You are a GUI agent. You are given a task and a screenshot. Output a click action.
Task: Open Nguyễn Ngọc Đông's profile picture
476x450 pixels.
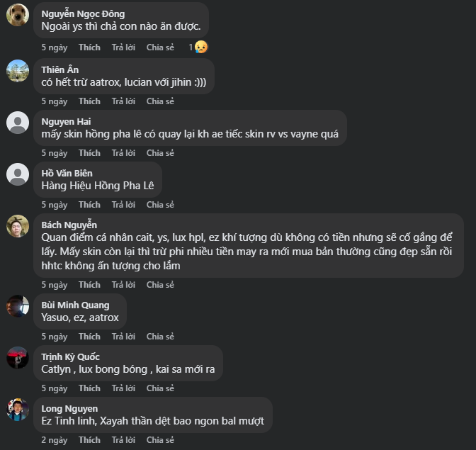tap(18, 14)
